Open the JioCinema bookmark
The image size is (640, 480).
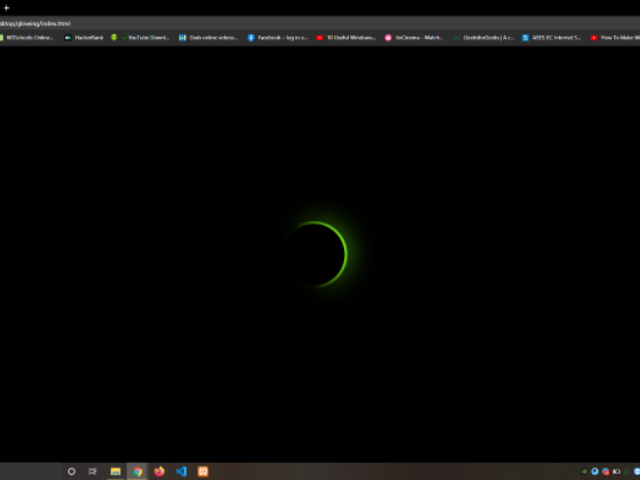pos(414,37)
